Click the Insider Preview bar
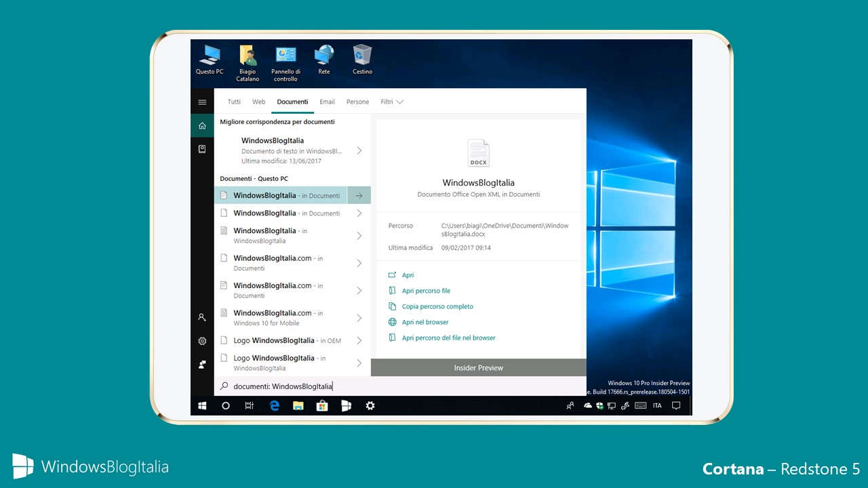The width and height of the screenshot is (868, 488). tap(479, 367)
